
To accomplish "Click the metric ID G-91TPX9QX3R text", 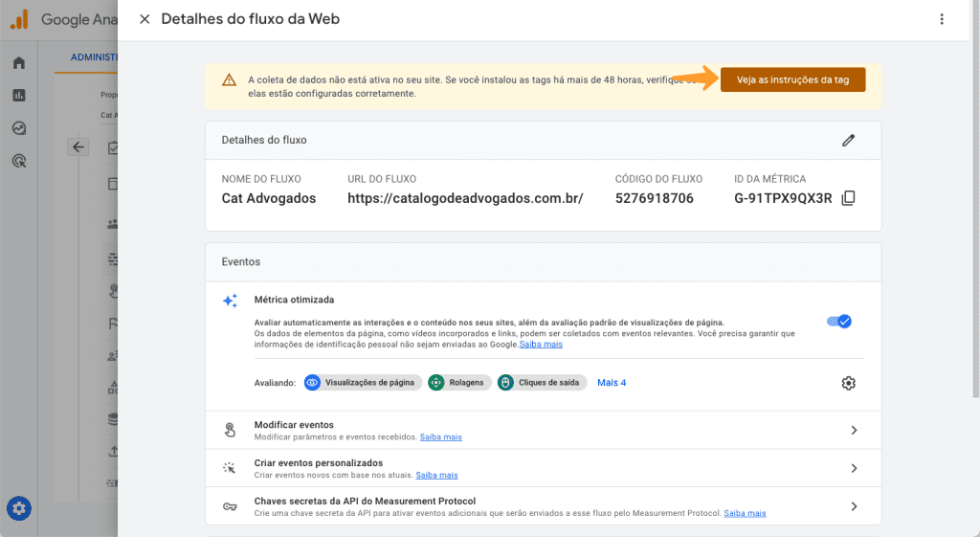I will (x=783, y=198).
